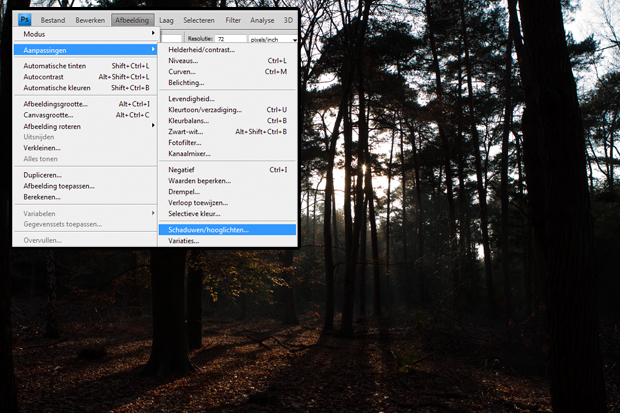
Task: Choose Automatische tinten
Action: coord(86,66)
